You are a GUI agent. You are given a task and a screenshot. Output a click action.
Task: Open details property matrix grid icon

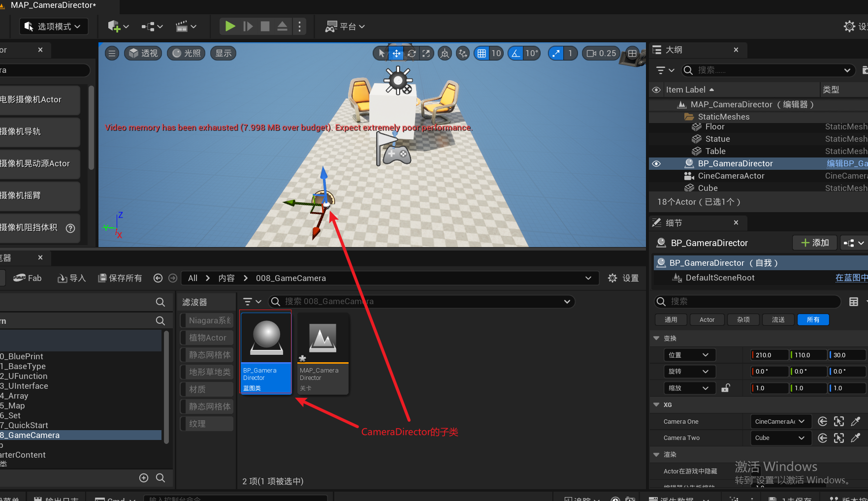tap(854, 302)
